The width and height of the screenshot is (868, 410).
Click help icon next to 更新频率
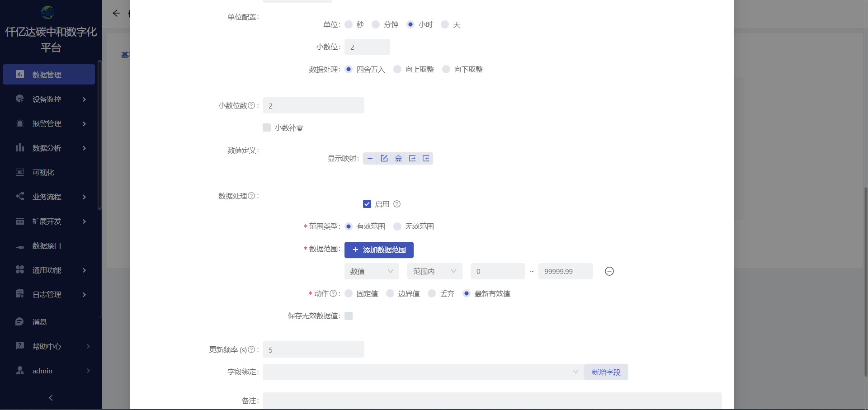coord(251,349)
